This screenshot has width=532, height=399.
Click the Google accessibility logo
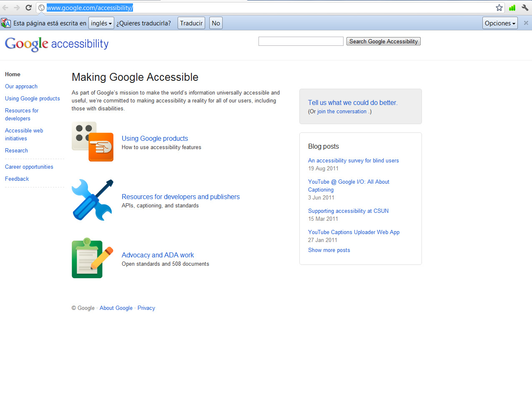57,44
